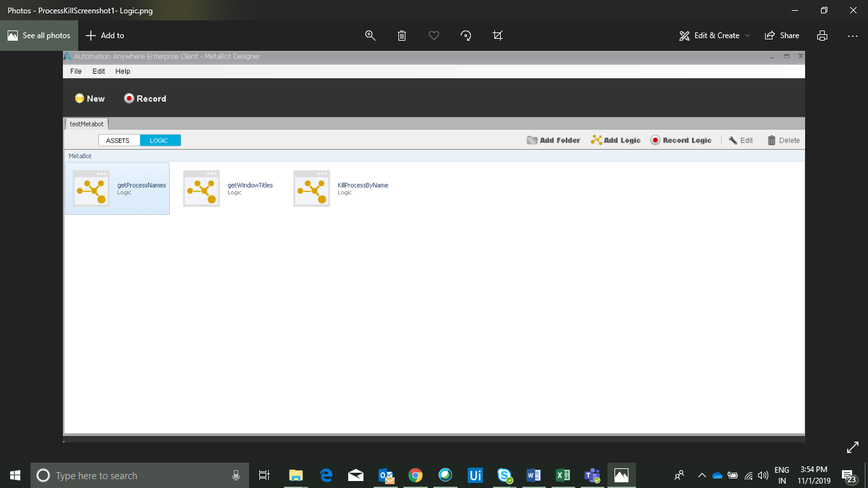Click the Add to button

[x=105, y=36]
